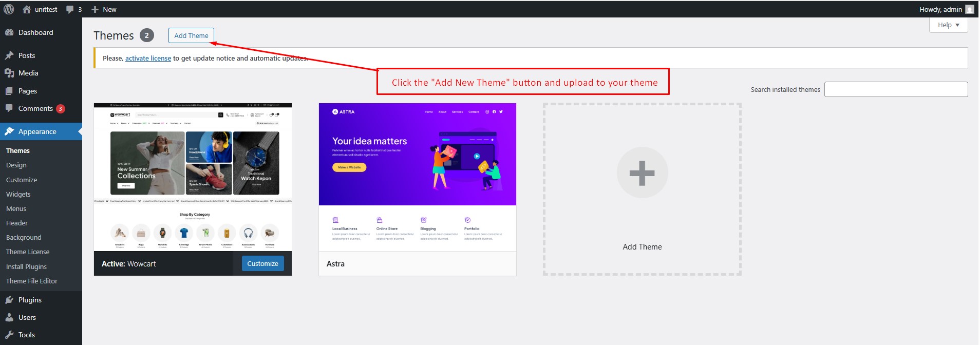The width and height of the screenshot is (980, 345).
Task: Open the Tools menu item
Action: [x=41, y=335]
